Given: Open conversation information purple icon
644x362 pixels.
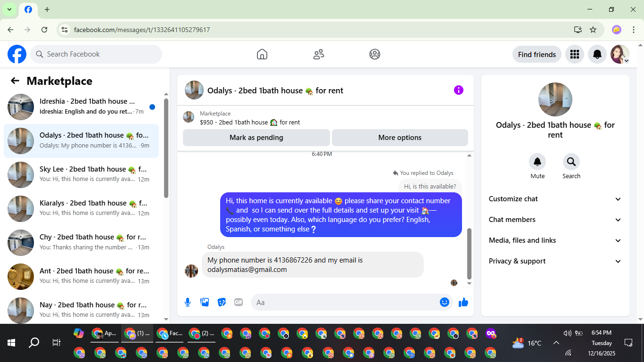Looking at the screenshot, I should [459, 90].
